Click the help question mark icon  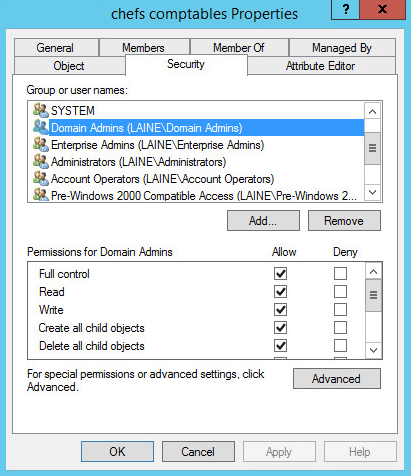click(346, 9)
